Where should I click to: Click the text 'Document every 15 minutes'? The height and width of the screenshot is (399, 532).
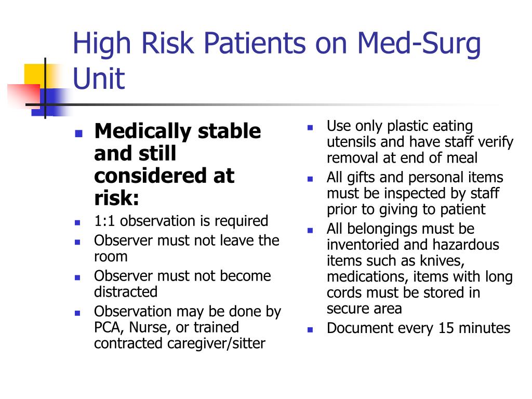click(418, 328)
